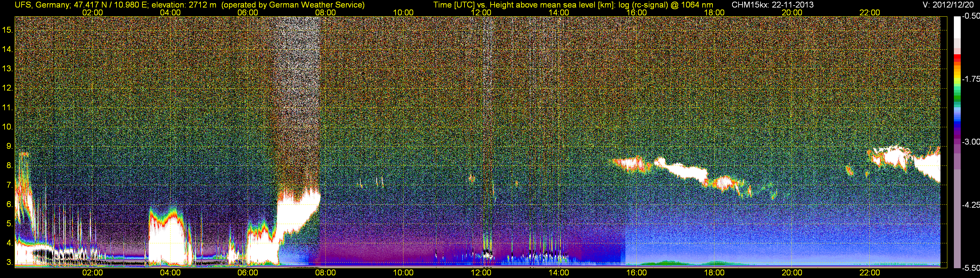Click the height axis label "13."
Image resolution: width=980 pixels, height=278 pixels.
[8, 69]
